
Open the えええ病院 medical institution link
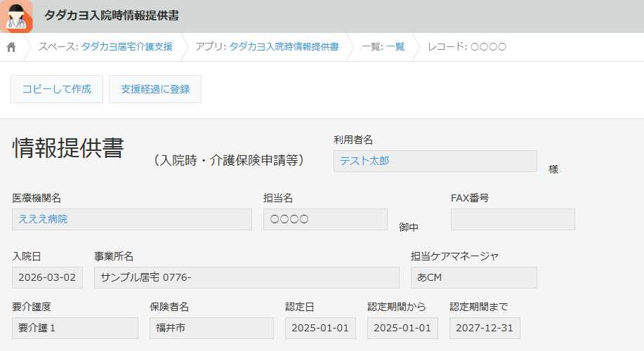44,219
